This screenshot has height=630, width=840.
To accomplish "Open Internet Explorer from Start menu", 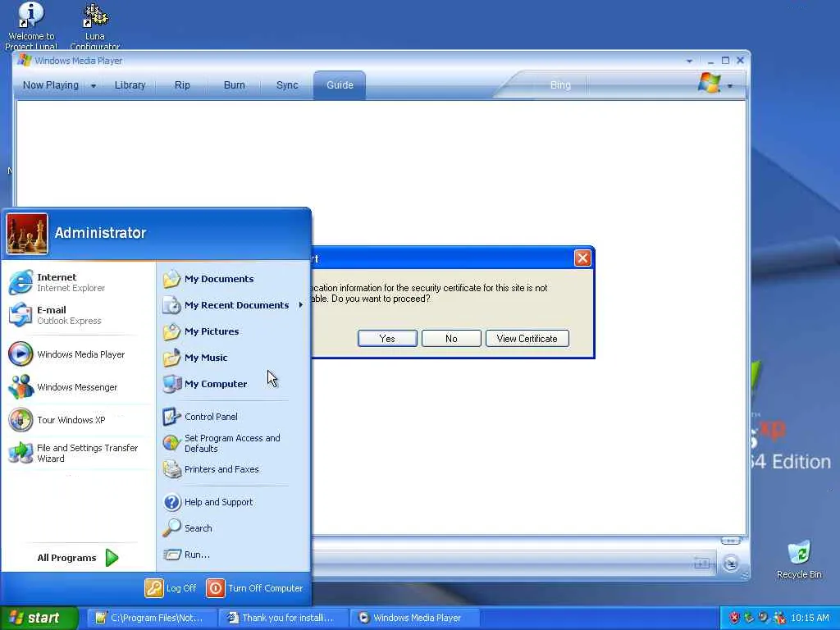I will (78, 282).
